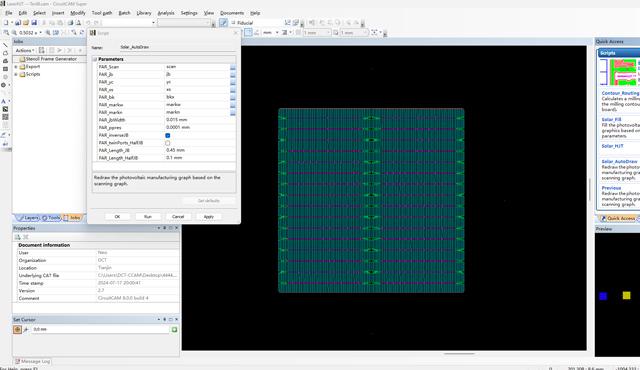
Task: Switch to the Jobs tab
Action: (72, 218)
